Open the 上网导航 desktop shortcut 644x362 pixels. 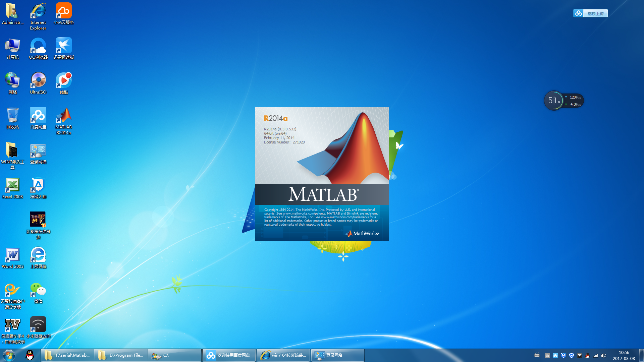pos(38,258)
